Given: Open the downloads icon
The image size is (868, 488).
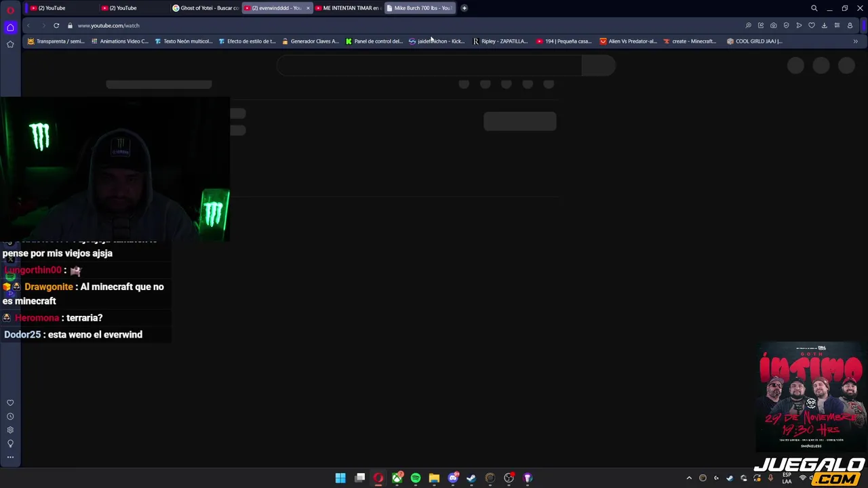Looking at the screenshot, I should click(x=825, y=26).
